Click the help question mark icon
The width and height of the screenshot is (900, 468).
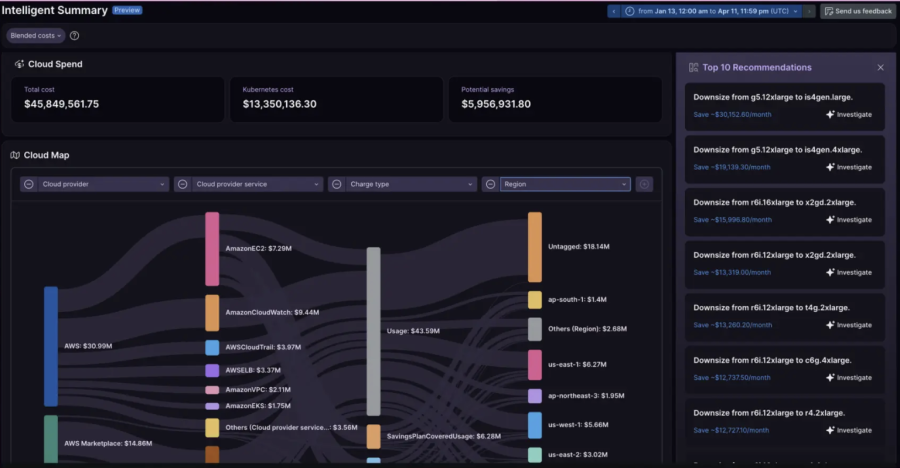pyautogui.click(x=75, y=36)
